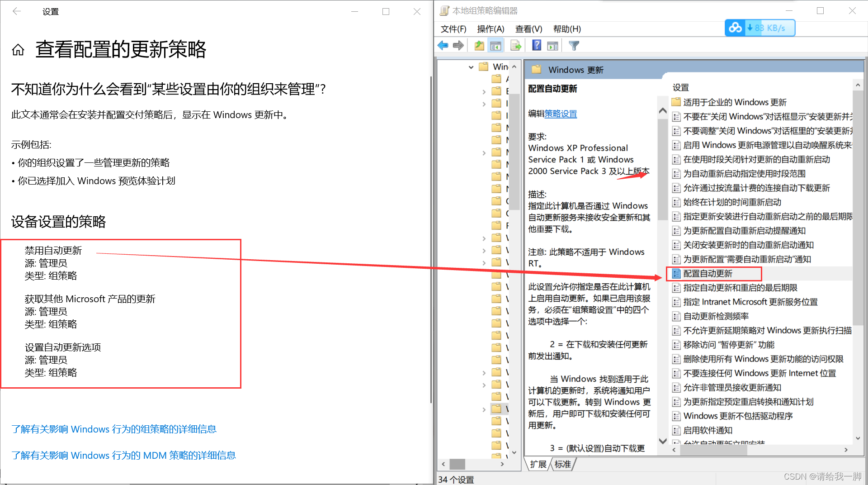
Task: Click description pane scroll-up chevron
Action: click(663, 110)
